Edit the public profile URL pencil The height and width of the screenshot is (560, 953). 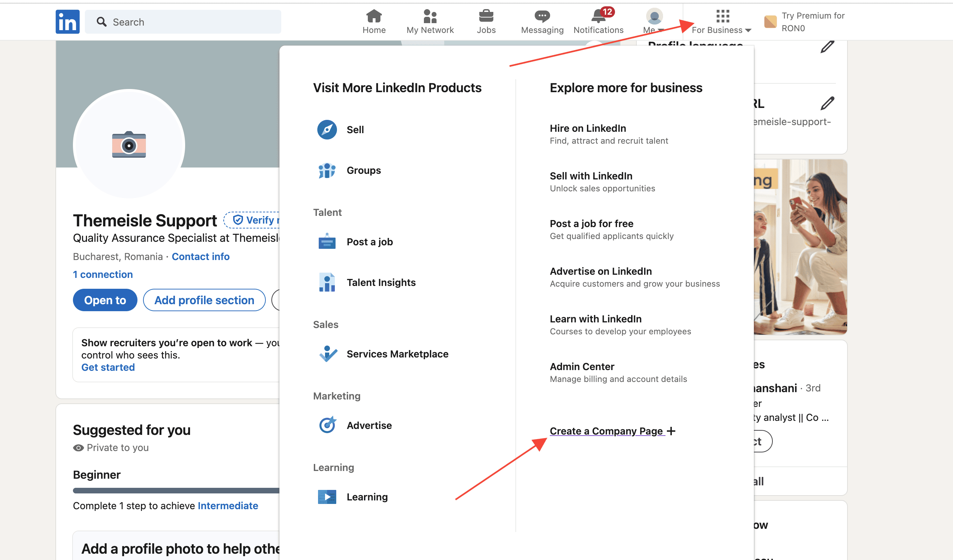[827, 103]
